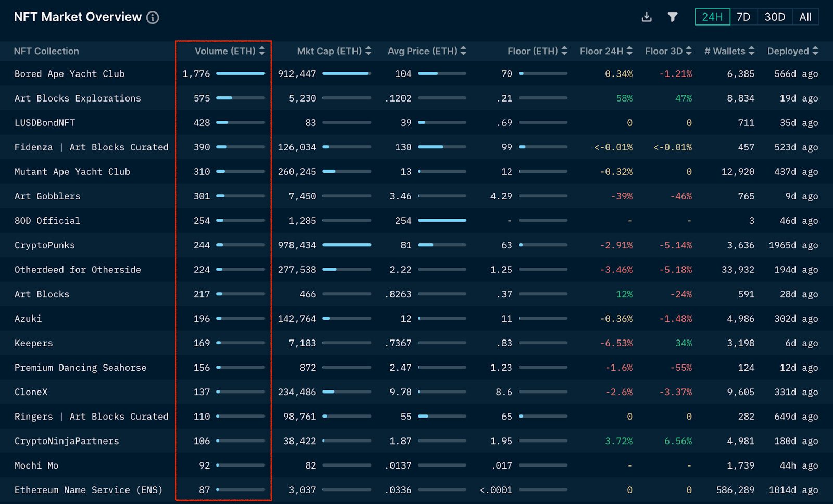Open Fidenza | Art Blocks Curated collection
Viewport: 833px width, 504px height.
pyautogui.click(x=92, y=147)
